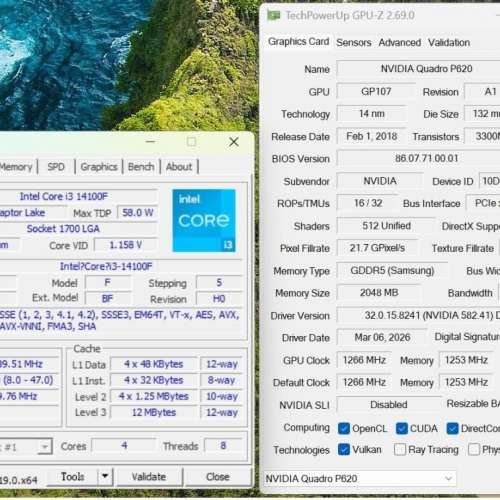
Task: Click the Threads value 8
Action: (x=223, y=446)
